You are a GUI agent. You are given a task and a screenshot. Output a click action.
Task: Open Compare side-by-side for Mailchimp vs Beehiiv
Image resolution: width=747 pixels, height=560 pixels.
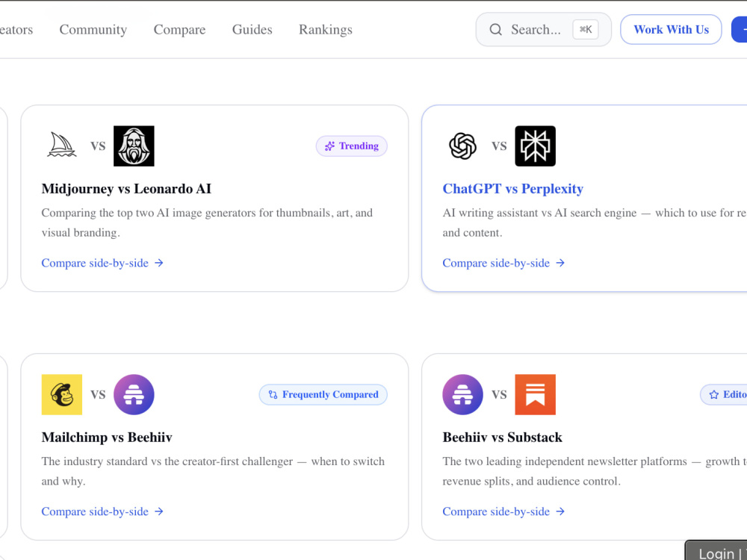click(x=102, y=511)
